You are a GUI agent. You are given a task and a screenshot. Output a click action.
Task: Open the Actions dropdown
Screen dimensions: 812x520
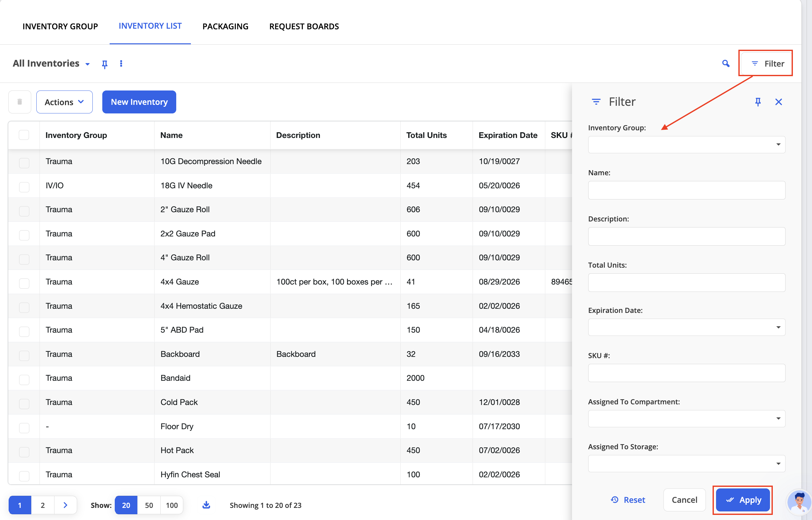coord(64,102)
